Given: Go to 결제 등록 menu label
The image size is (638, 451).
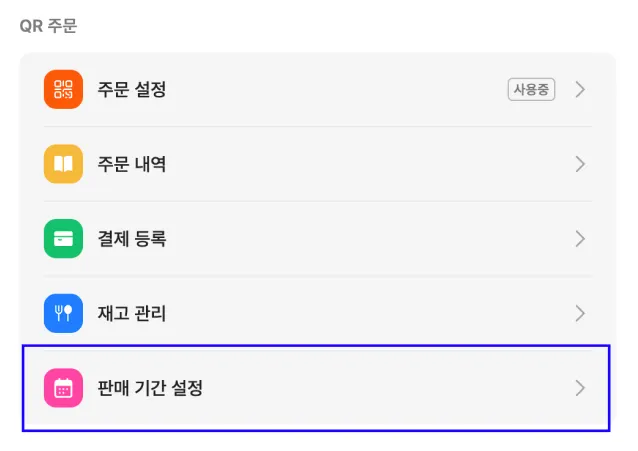Looking at the screenshot, I should pyautogui.click(x=132, y=239).
